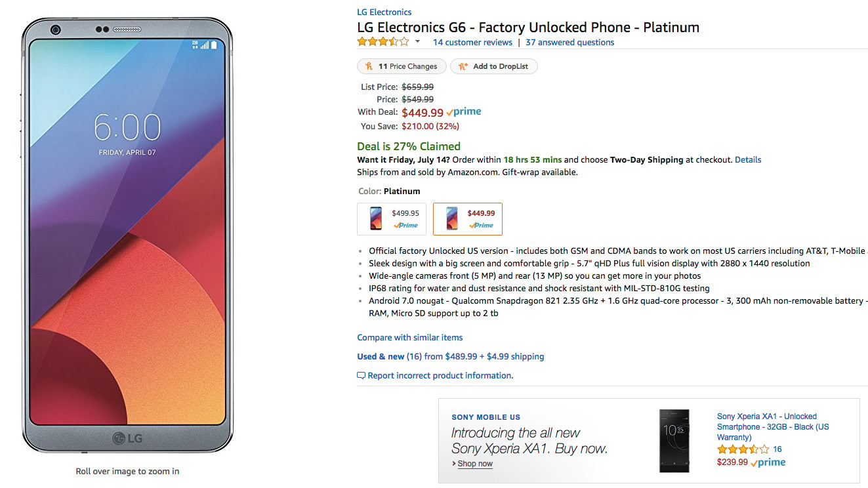Click the Prime logo beside deal price
The height and width of the screenshot is (488, 868).
[464, 112]
